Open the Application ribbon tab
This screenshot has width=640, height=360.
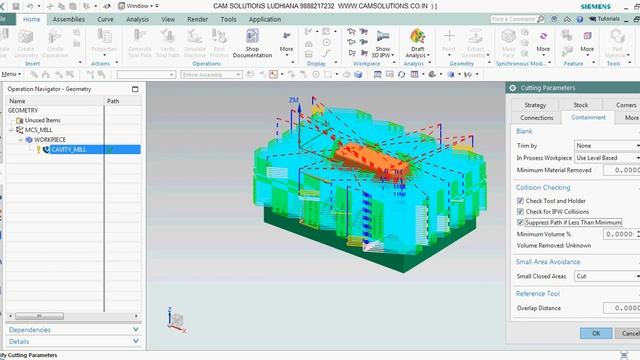265,19
